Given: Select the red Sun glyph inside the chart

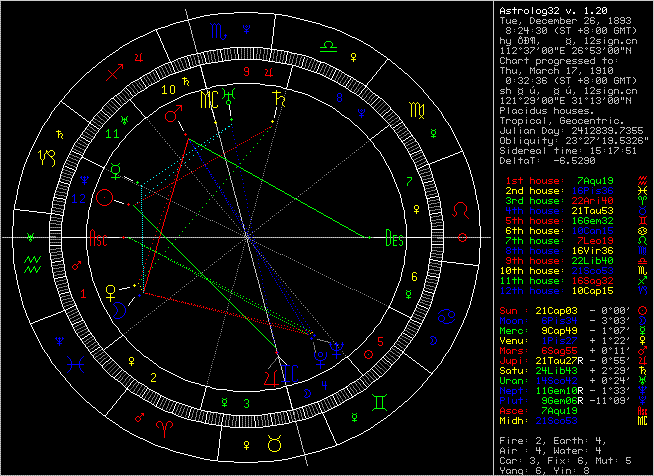Looking at the screenshot, I should (x=102, y=199).
